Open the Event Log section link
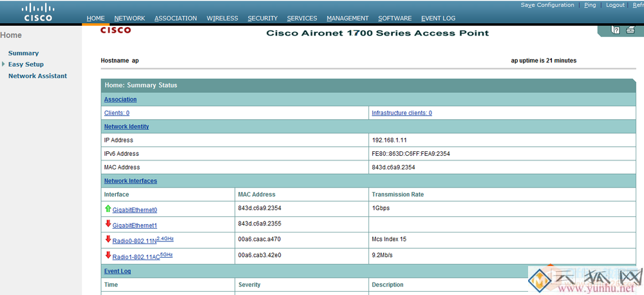644x295 pixels. [x=117, y=271]
